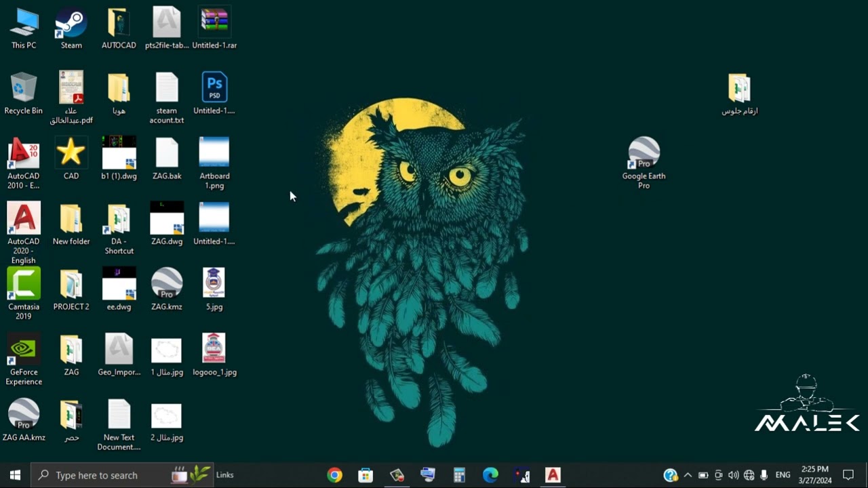The width and height of the screenshot is (868, 488).
Task: Click the taskbar search box
Action: pyautogui.click(x=123, y=475)
